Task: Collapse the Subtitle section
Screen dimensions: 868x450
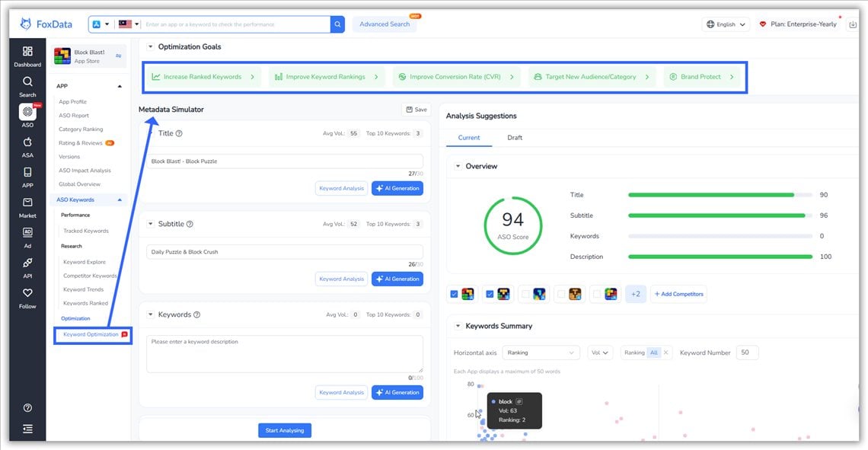Action: coord(150,224)
